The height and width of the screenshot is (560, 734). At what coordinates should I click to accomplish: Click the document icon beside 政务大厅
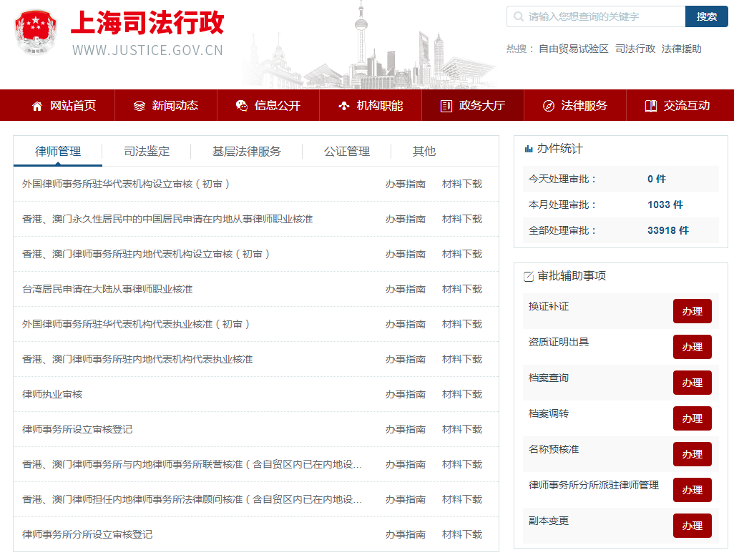[x=446, y=106]
